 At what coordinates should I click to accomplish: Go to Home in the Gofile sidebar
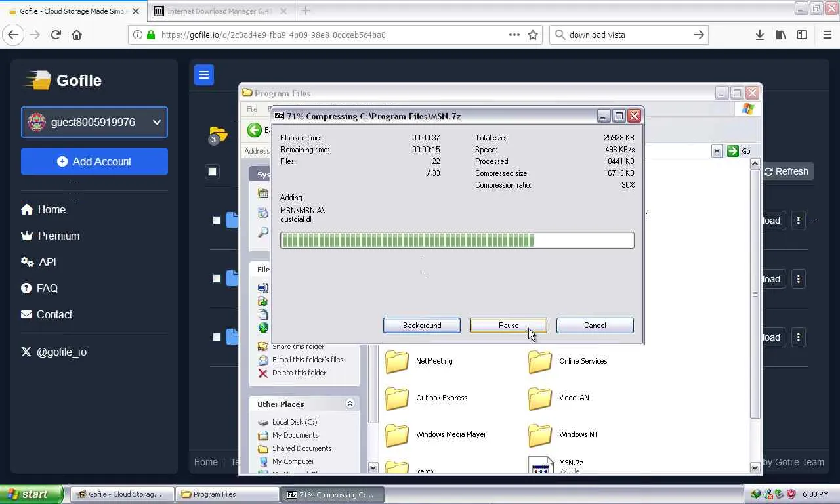point(43,209)
